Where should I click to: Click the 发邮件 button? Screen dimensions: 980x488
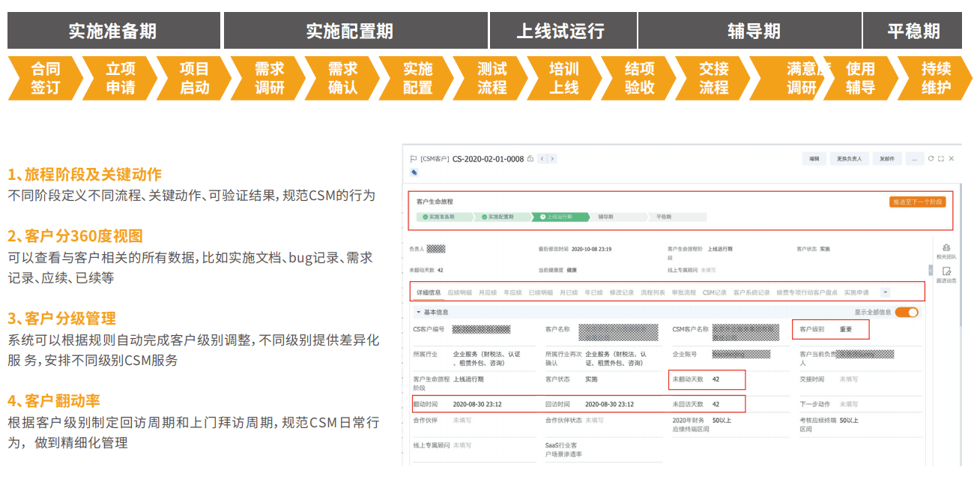pyautogui.click(x=887, y=159)
